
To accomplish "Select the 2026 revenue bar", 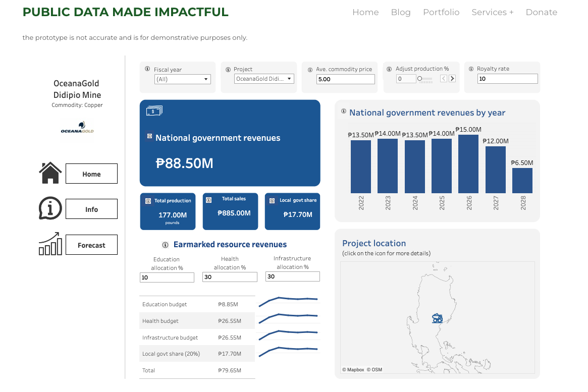I will 468,164.
